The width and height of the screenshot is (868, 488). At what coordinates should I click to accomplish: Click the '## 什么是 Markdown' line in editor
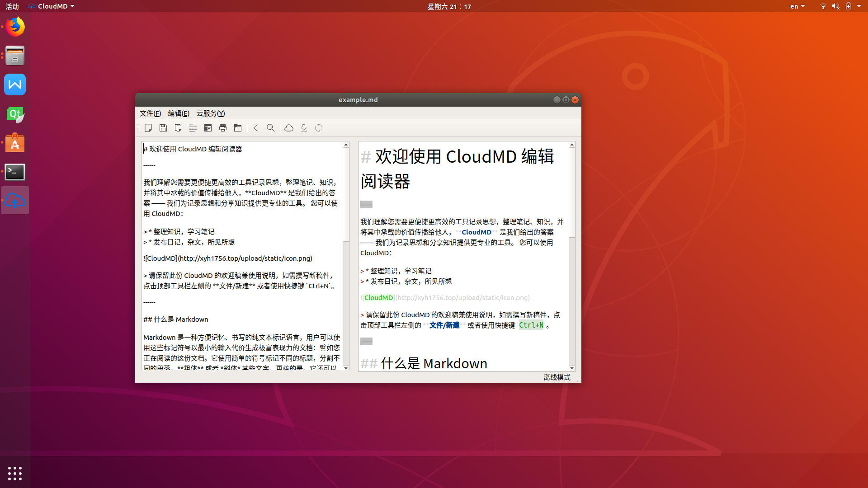point(176,319)
